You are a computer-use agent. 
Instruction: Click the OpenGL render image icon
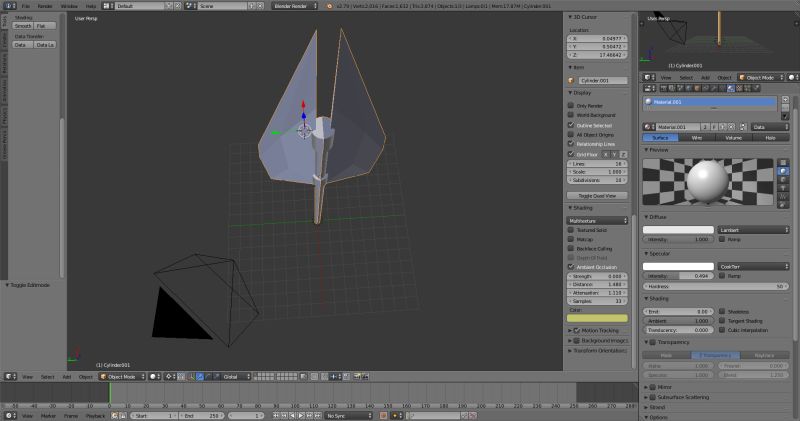[x=357, y=377]
